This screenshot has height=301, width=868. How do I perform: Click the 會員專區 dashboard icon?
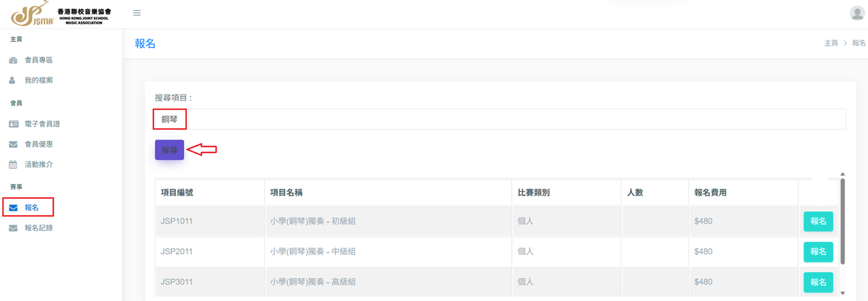coord(13,60)
